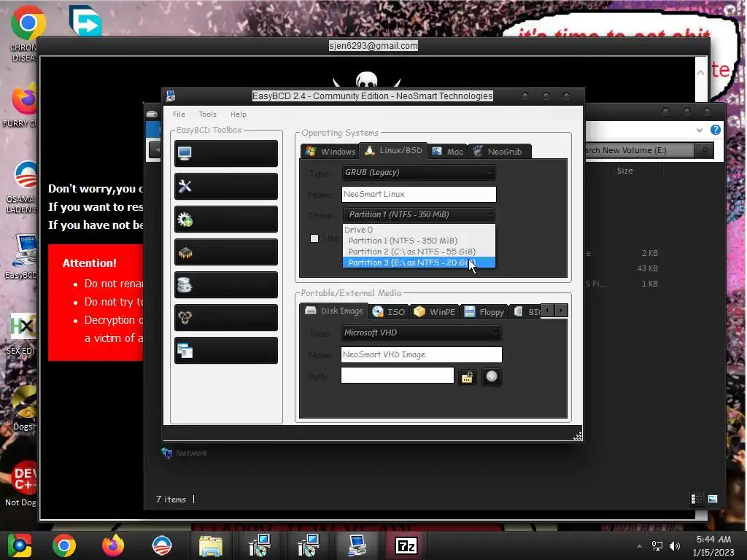Open the File menu
Screen dimensions: 747x560
[179, 114]
